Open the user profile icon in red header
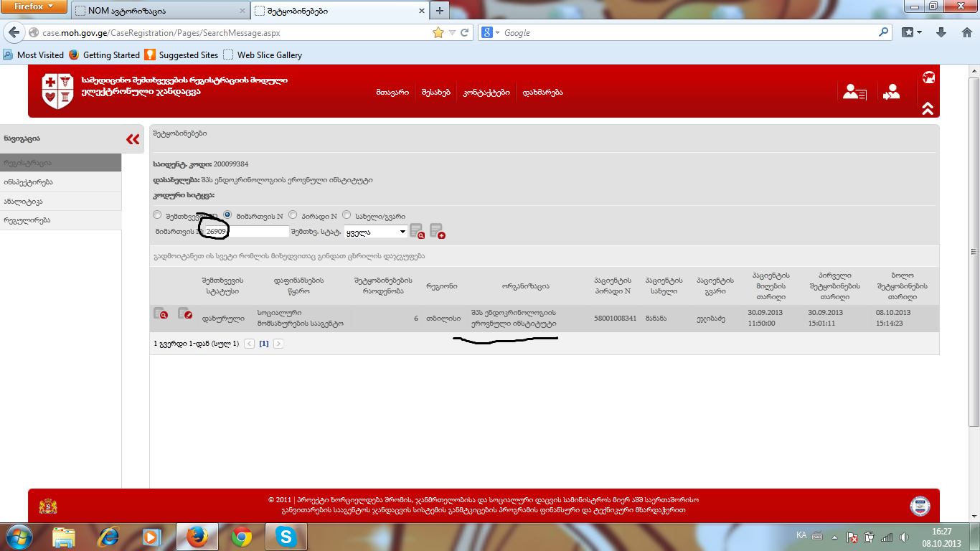 click(854, 92)
